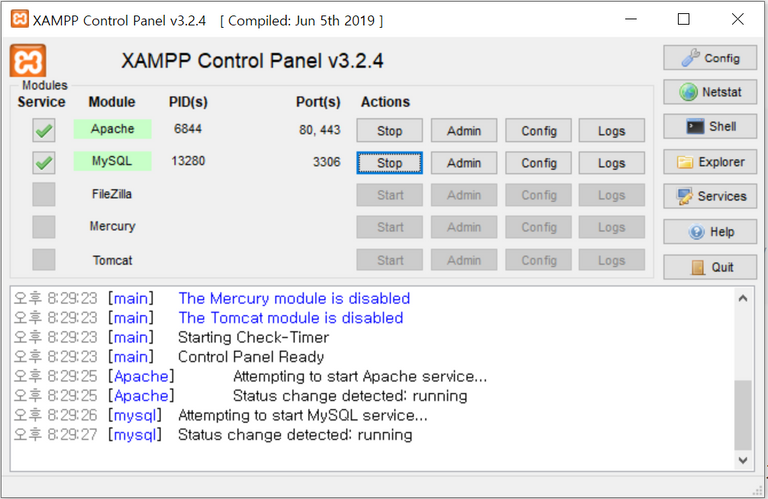
Task: Open Apache Logs menu
Action: 612,131
